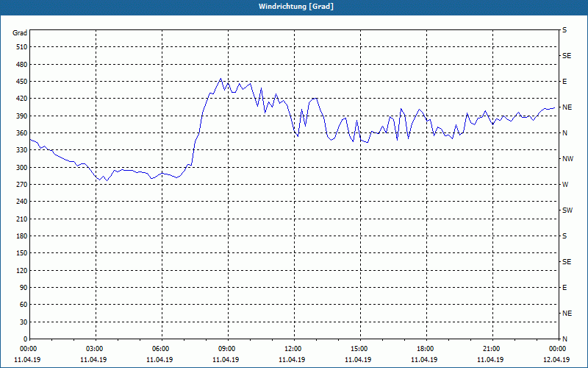Select the 11.04.19 date under 21:00
Image resolution: width=588 pixels, height=368 pixels.
pos(490,360)
